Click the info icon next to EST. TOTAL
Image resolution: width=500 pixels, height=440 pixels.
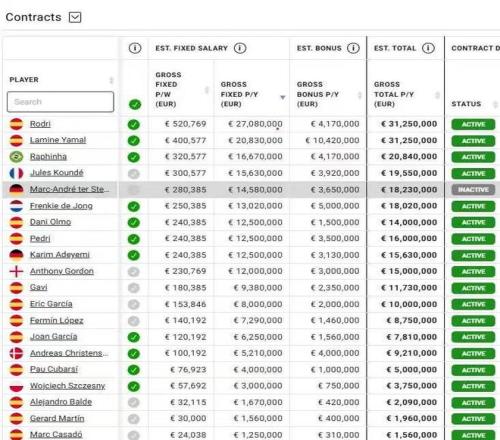pos(428,48)
